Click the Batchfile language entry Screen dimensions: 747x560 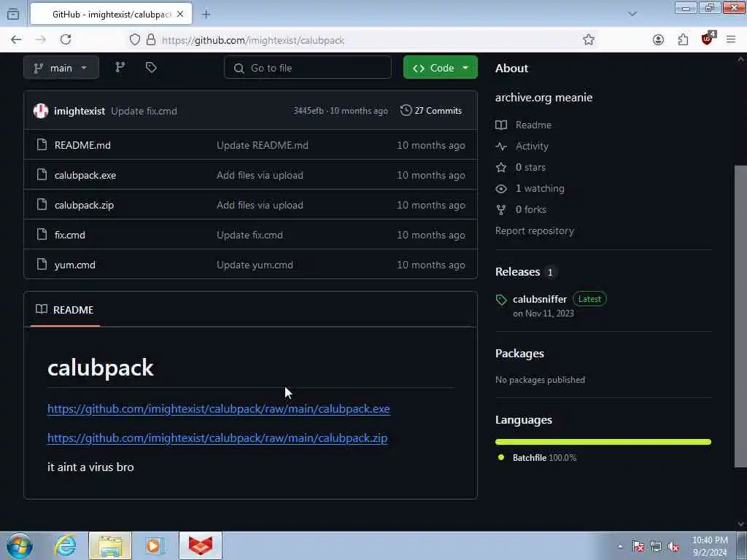(544, 458)
